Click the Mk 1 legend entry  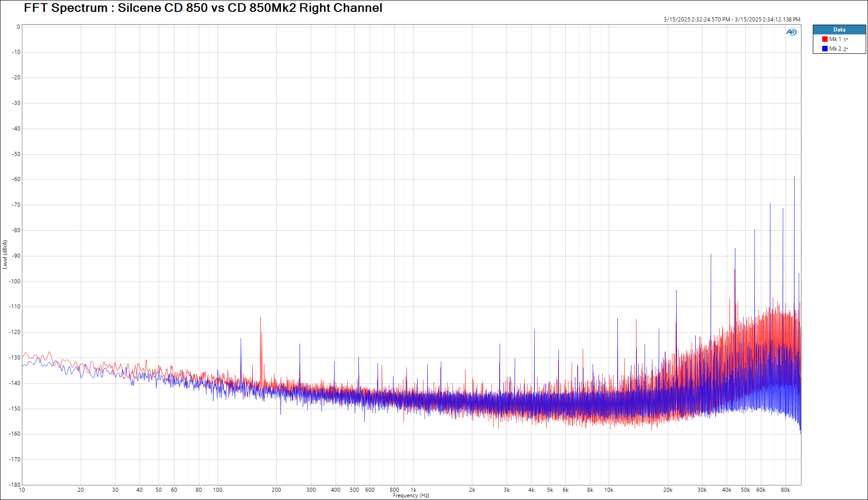839,39
